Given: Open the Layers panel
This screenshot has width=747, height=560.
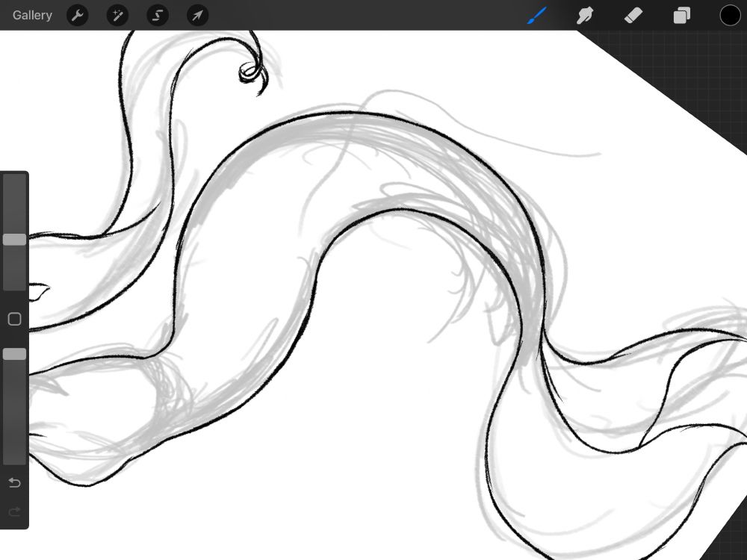Looking at the screenshot, I should click(x=682, y=15).
